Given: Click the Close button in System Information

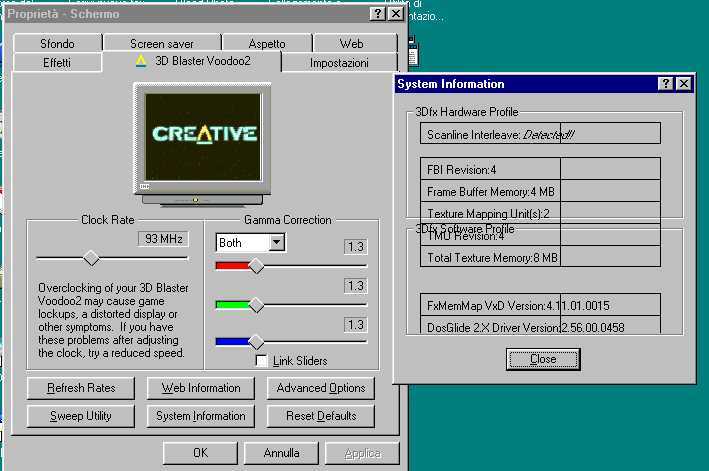Looking at the screenshot, I should [x=543, y=359].
